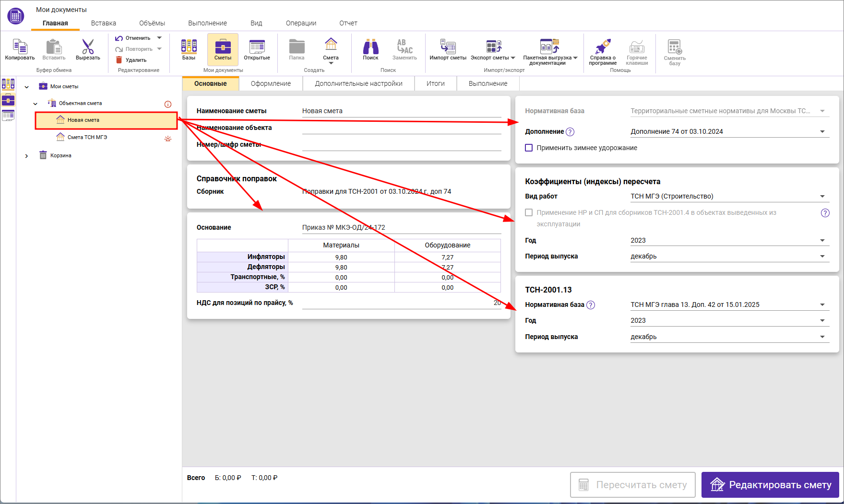Expand the Экспорт сметы dropdown menu
Screen dimensions: 844x504
[513, 58]
